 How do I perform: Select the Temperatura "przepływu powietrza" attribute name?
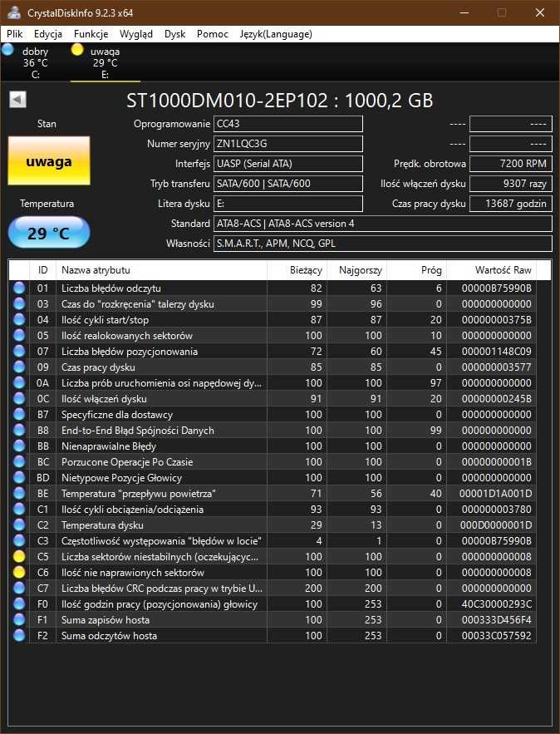tap(139, 494)
